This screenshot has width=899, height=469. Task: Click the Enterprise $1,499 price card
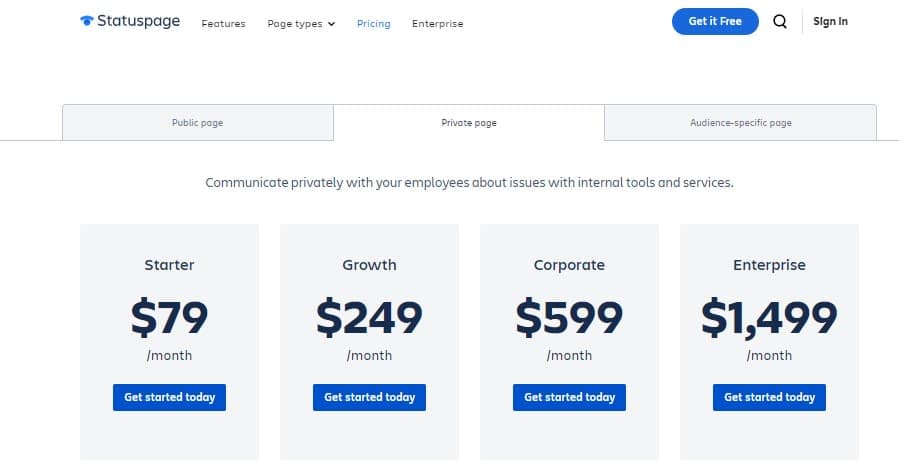tap(769, 342)
